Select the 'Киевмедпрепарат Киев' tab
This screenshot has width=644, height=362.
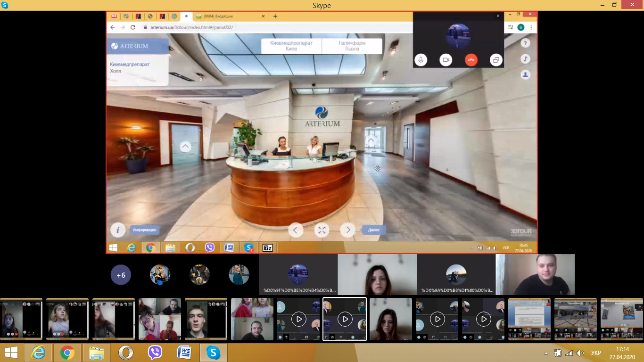click(x=291, y=46)
